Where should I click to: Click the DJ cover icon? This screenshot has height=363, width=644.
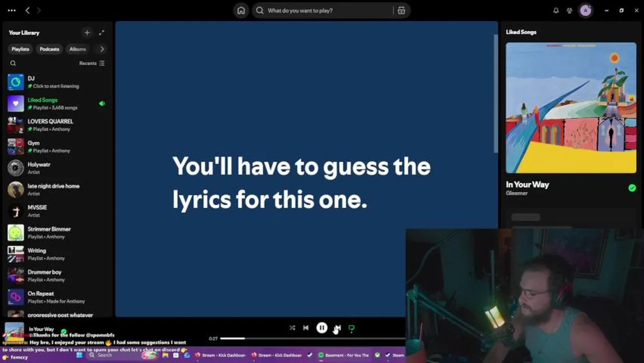(x=16, y=82)
